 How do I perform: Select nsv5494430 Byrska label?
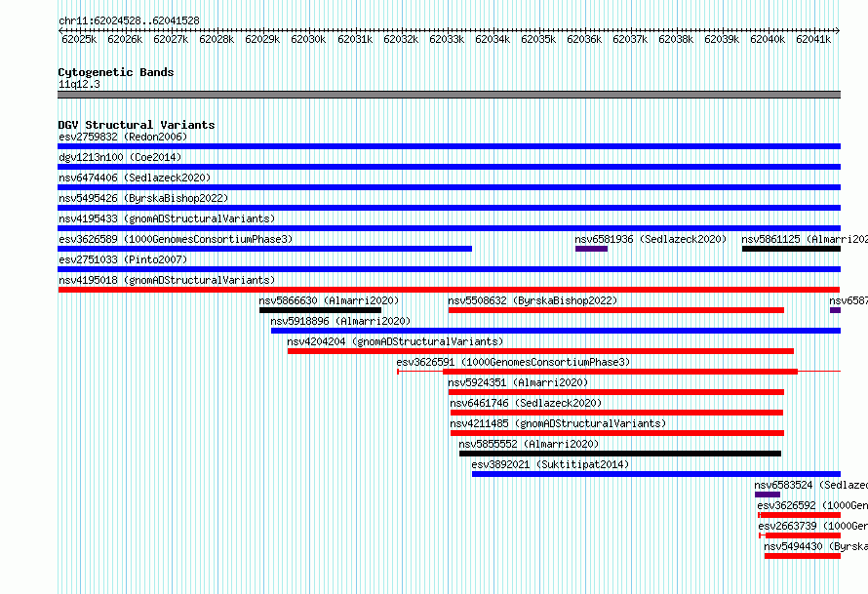pos(816,546)
